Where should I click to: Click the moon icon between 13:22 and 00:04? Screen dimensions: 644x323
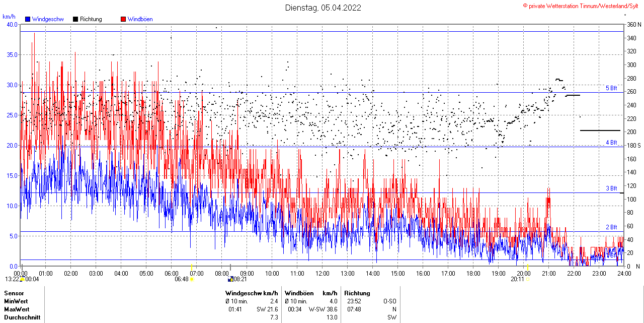(22, 279)
